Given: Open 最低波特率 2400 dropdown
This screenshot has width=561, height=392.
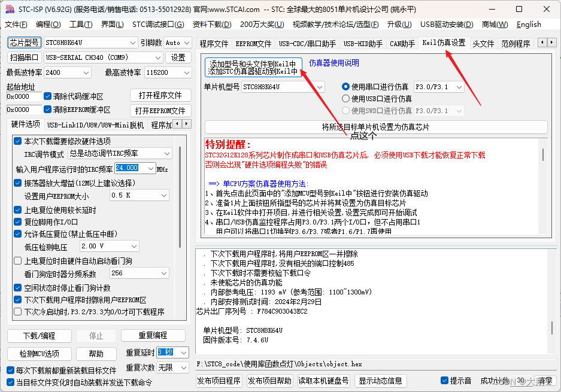Looking at the screenshot, I should point(67,72).
